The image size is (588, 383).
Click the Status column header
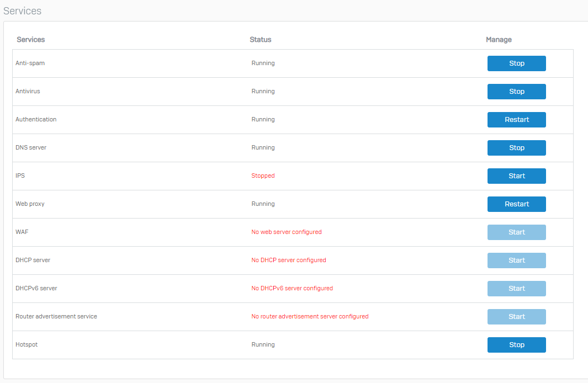[260, 39]
